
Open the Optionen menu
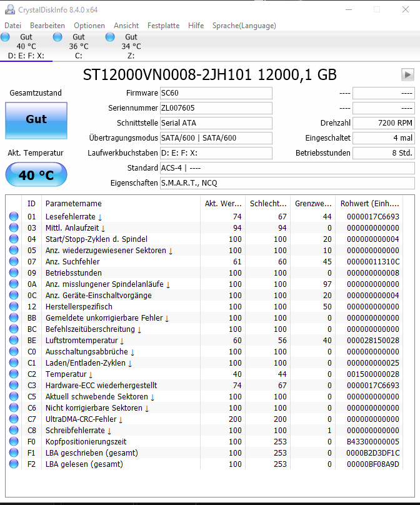click(x=89, y=26)
